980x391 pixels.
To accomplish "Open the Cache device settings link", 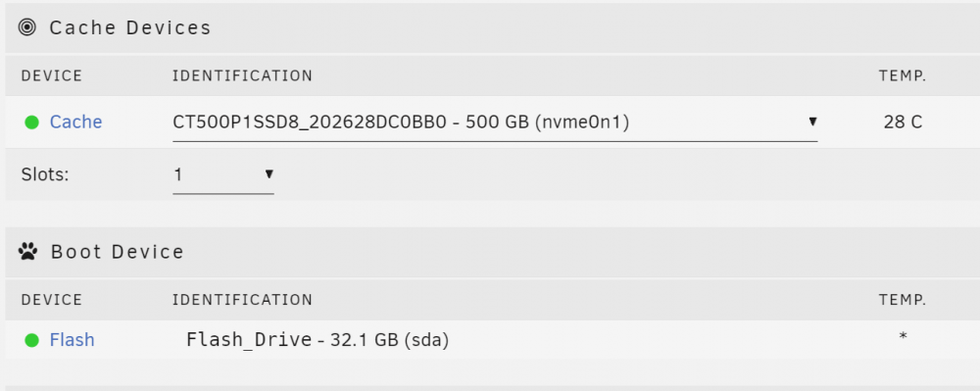I will tap(75, 122).
